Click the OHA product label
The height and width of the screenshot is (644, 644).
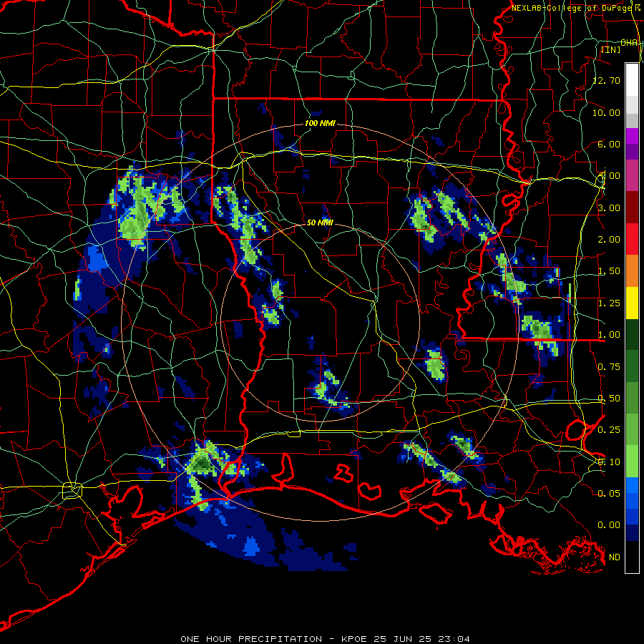(629, 43)
